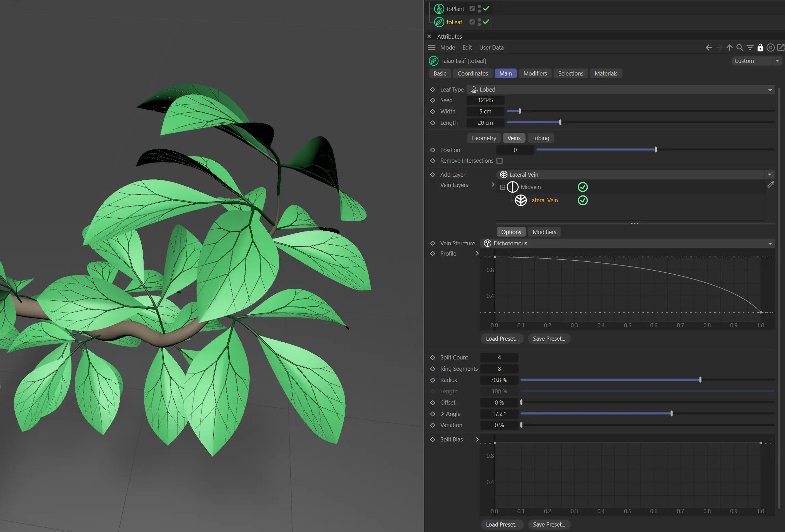Open the filter icon in Attributes toolbar
Image resolution: width=785 pixels, height=532 pixels.
(750, 47)
